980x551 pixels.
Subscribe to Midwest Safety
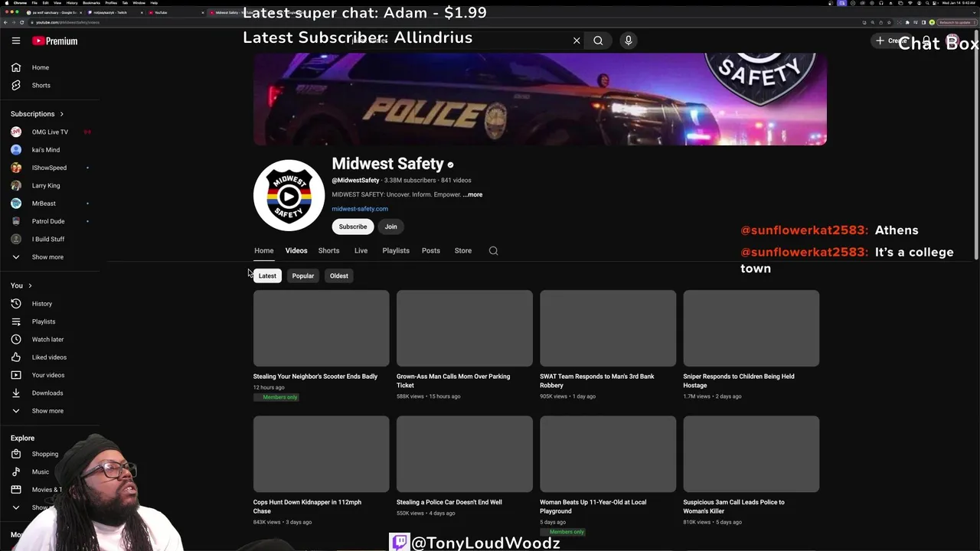point(353,227)
